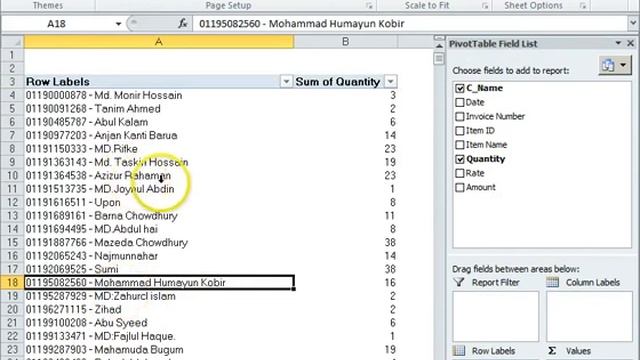Click the vertical scrollbar thumb
Image resolution: width=640 pixels, height=360 pixels.
pyautogui.click(x=439, y=59)
